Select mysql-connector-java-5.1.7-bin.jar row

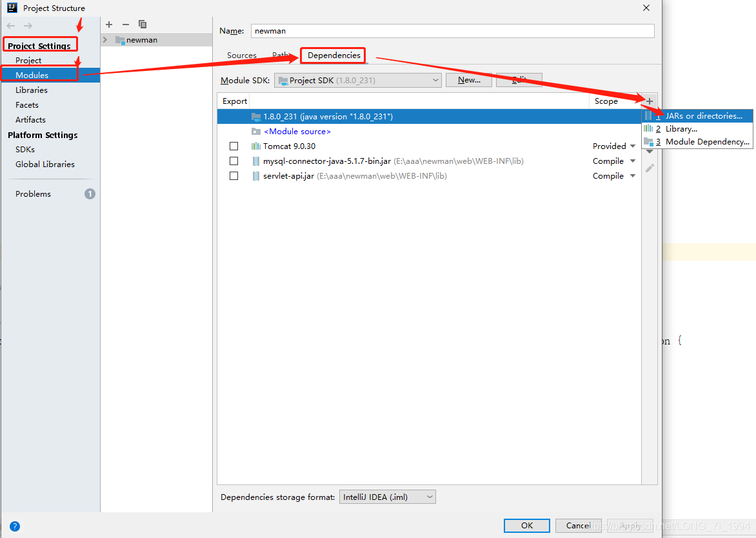click(x=429, y=161)
